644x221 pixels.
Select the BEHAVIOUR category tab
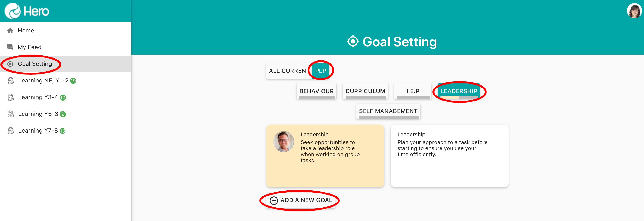(316, 91)
